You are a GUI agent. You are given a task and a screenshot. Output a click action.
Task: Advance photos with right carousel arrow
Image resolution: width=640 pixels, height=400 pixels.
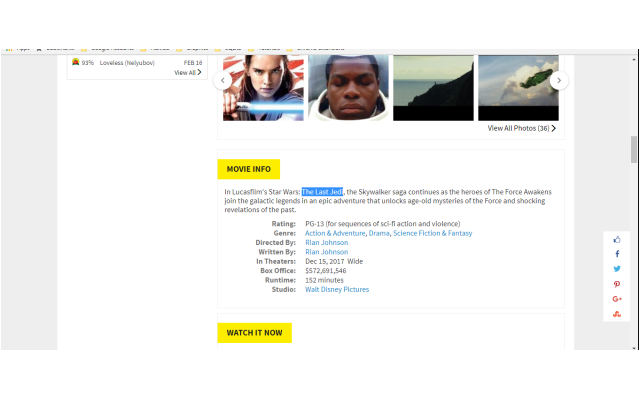[559, 80]
